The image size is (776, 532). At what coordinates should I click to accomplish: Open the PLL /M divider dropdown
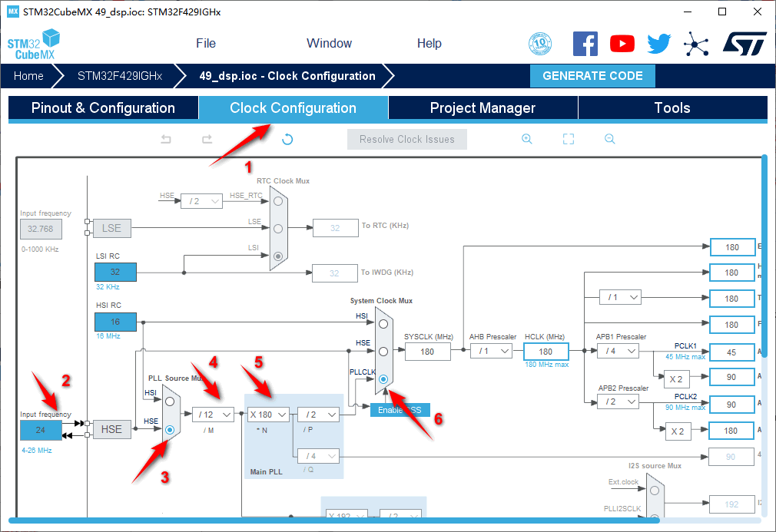(213, 415)
